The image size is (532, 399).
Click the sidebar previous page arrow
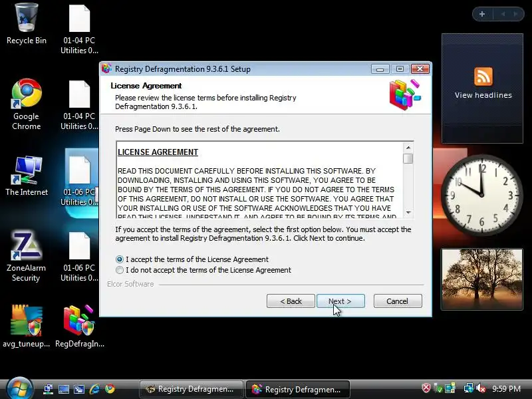[503, 14]
